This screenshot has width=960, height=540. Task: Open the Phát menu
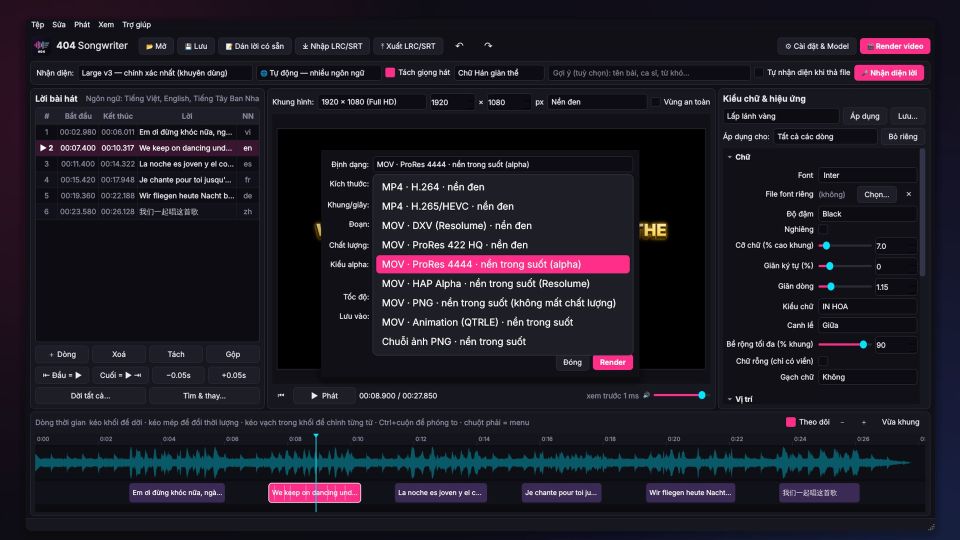point(82,24)
